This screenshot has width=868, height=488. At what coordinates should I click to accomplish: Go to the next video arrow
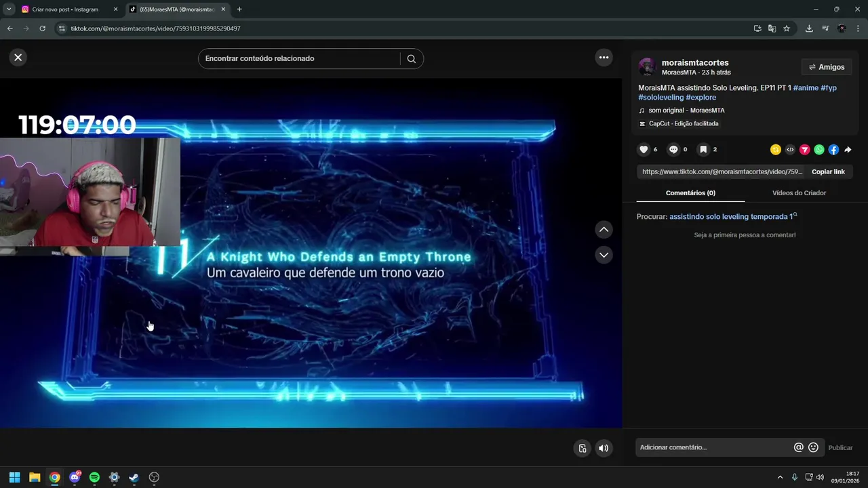[x=604, y=255]
